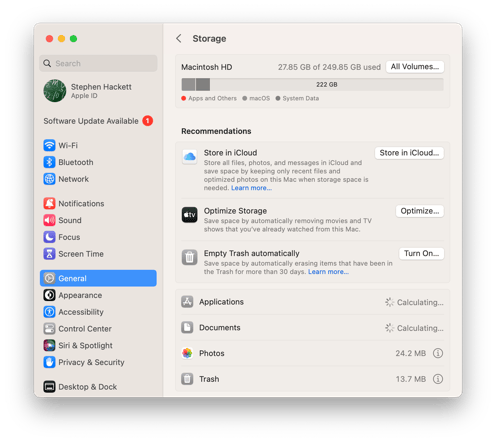Open Learn more link under Empty Trash
This screenshot has height=442, width=496.
[328, 272]
